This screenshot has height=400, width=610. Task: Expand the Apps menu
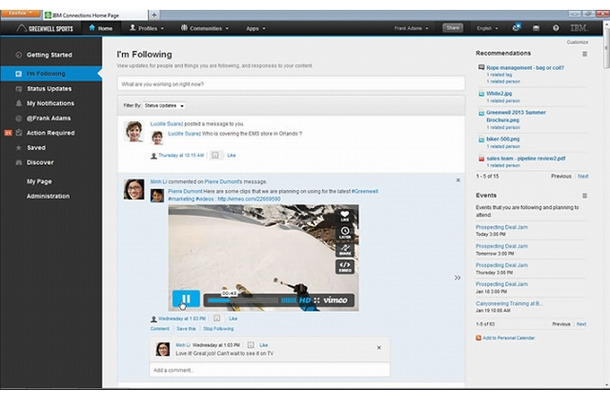(256, 28)
